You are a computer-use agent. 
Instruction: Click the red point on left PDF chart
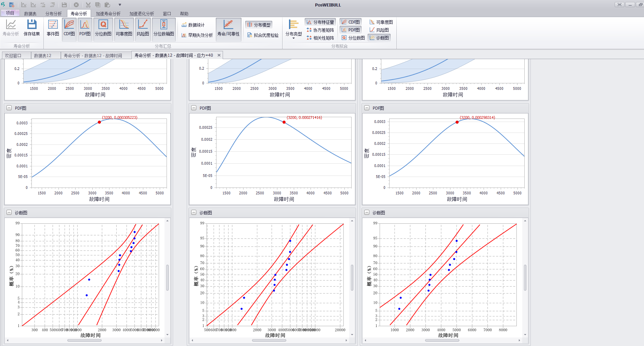pos(99,122)
